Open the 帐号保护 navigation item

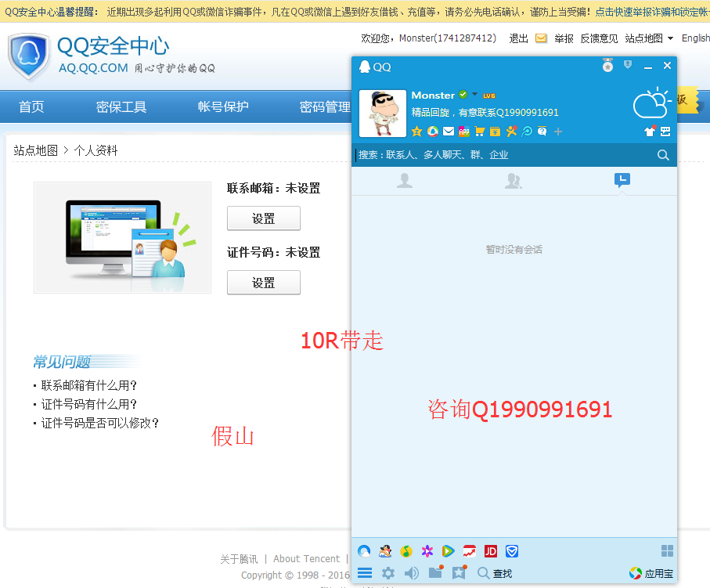point(223,107)
